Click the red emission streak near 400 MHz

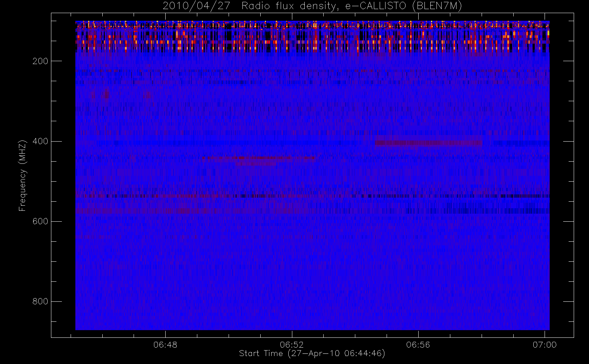point(428,143)
